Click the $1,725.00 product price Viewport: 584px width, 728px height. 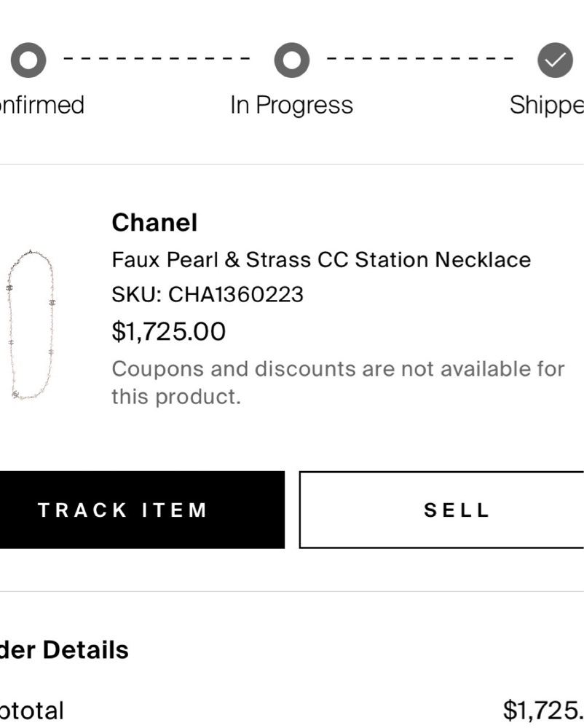(x=169, y=332)
